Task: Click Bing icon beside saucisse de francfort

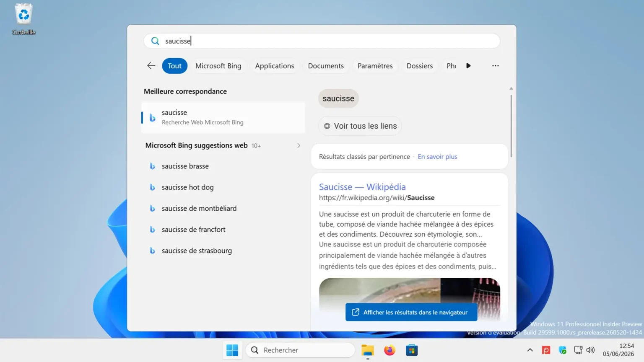Action: 153,230
